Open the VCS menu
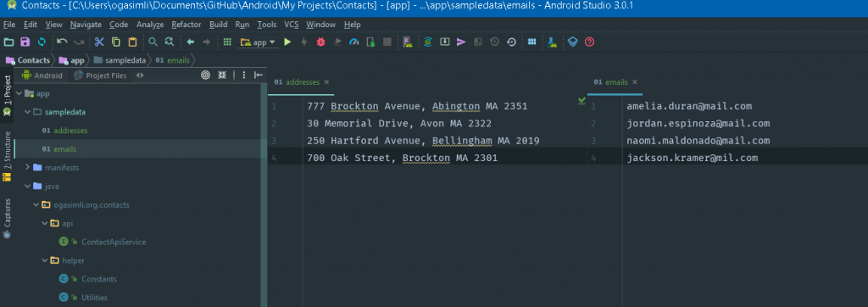Viewport: 868px width, 307px height. tap(292, 25)
